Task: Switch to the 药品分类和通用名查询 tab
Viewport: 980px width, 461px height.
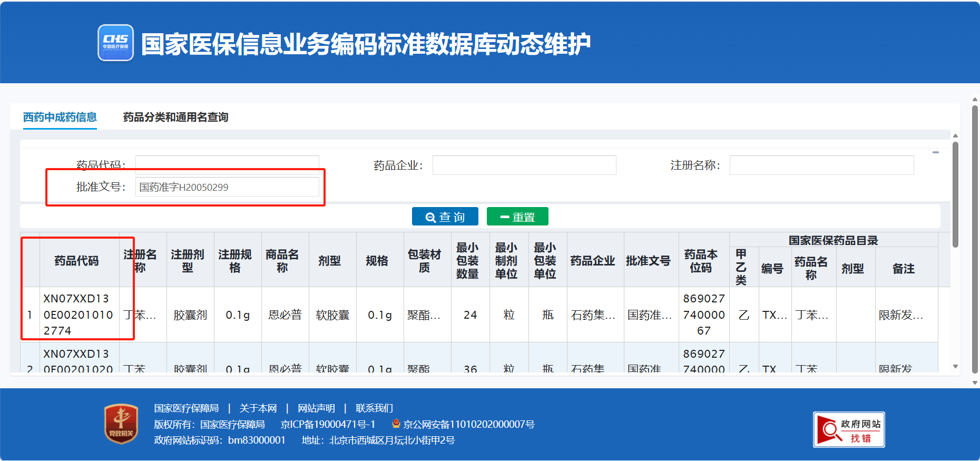Action: click(x=175, y=117)
